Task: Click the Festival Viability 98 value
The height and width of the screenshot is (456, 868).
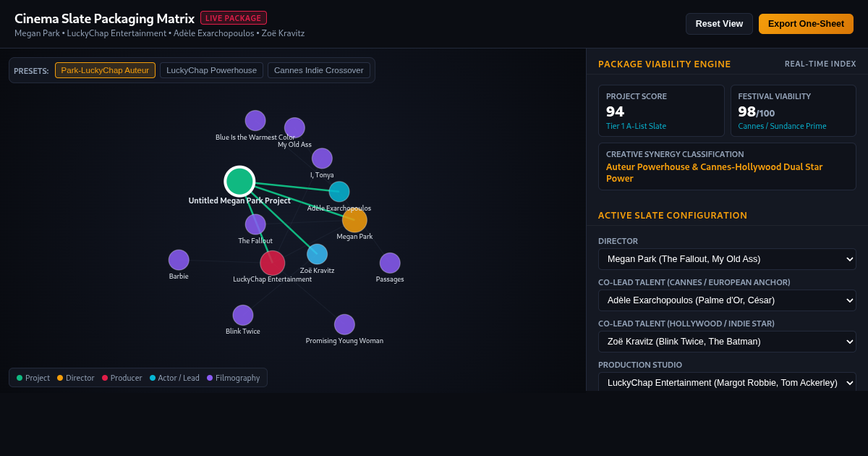Action: coord(746,111)
